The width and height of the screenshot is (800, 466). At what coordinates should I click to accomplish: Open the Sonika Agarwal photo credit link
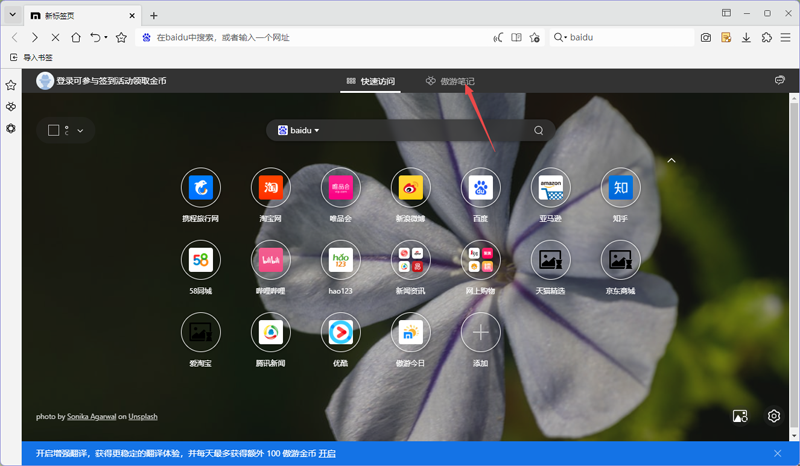click(91, 416)
